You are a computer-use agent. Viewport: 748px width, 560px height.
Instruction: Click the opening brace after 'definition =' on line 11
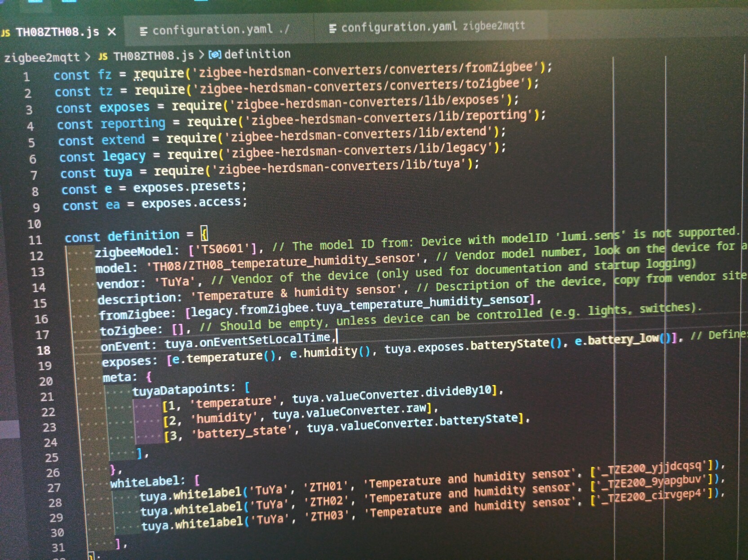204,234
